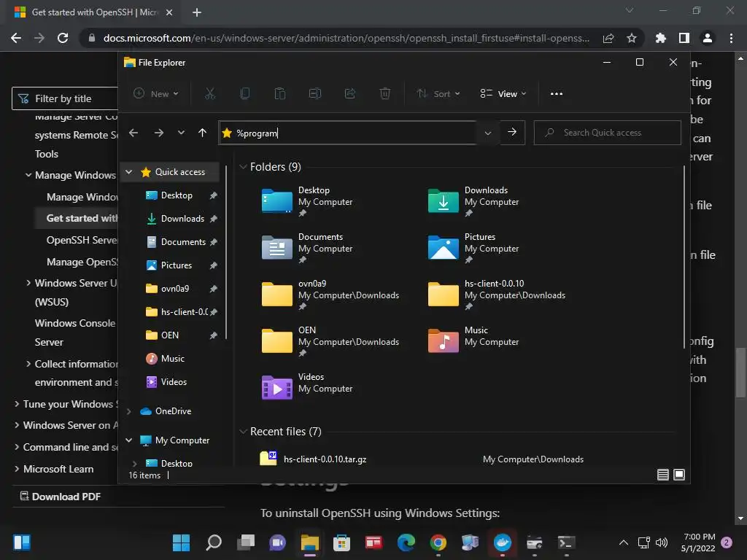This screenshot has height=560, width=747.
Task: Reload the browser page
Action: (63, 38)
